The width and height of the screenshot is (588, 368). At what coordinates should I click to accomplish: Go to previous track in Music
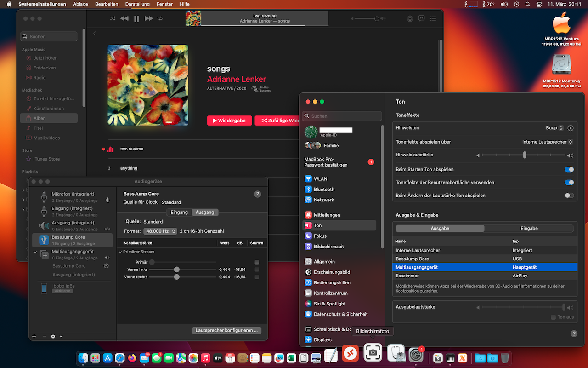[x=124, y=19]
